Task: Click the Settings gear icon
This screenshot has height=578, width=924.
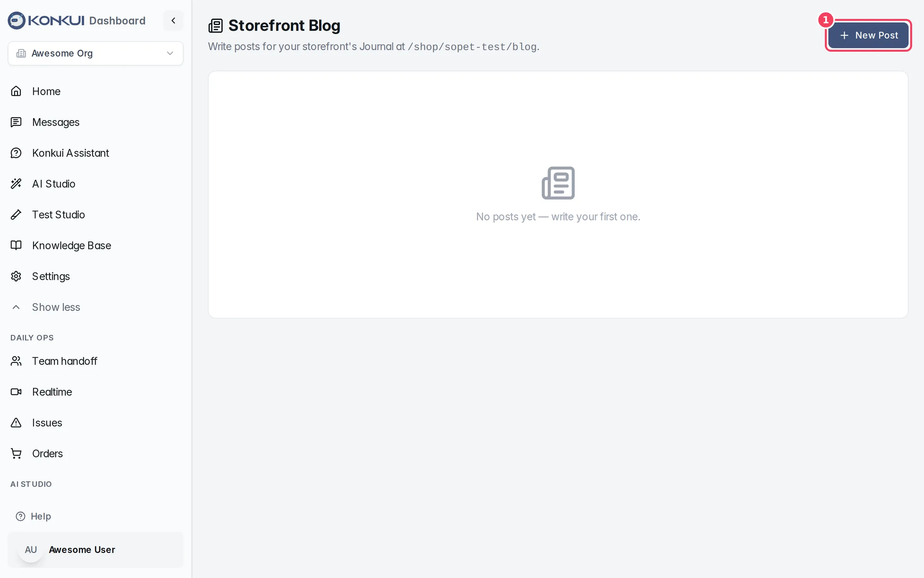Action: [16, 276]
